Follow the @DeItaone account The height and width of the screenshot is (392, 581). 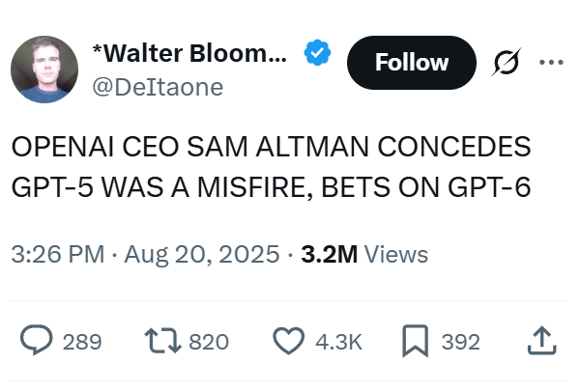tap(412, 63)
